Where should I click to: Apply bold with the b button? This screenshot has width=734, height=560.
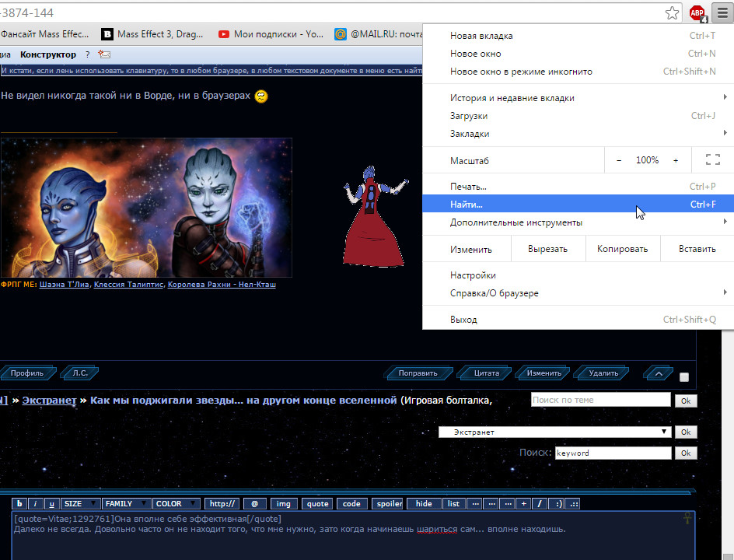click(19, 504)
